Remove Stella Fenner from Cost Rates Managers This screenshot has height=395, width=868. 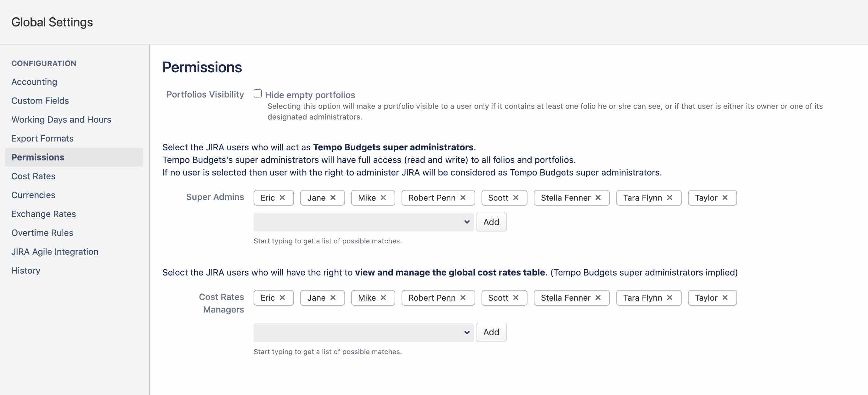point(598,298)
